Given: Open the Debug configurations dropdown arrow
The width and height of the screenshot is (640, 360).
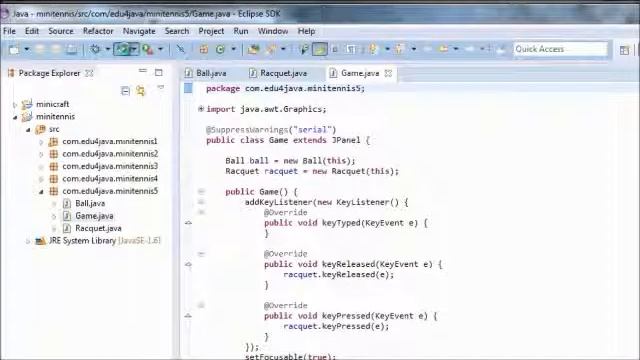Looking at the screenshot, I should [x=108, y=49].
